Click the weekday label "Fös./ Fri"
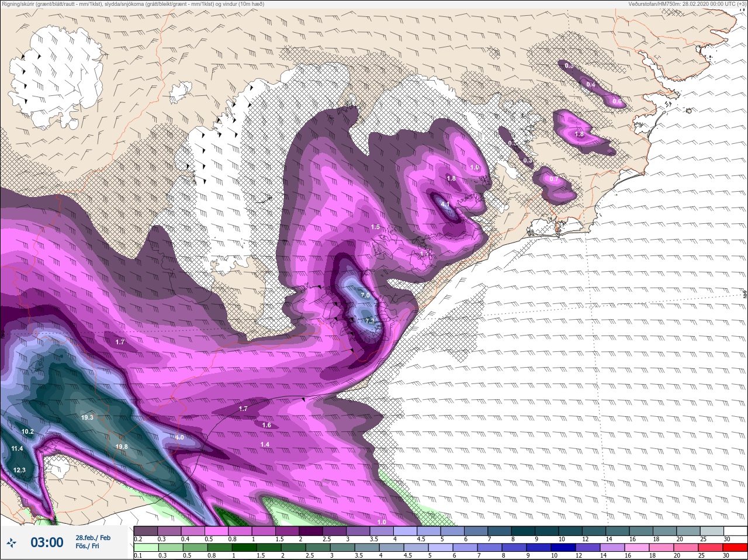Viewport: 748px width, 560px height. click(88, 546)
